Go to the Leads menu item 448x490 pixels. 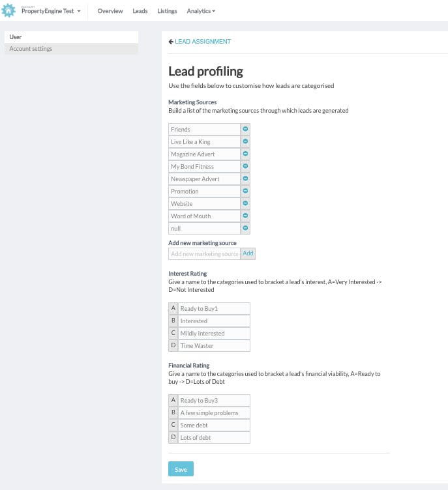(140, 11)
